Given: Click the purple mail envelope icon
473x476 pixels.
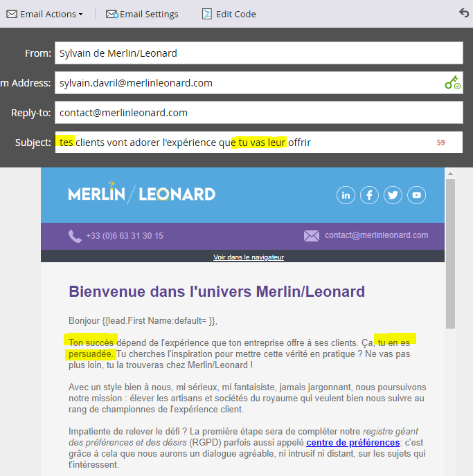Looking at the screenshot, I should point(312,236).
